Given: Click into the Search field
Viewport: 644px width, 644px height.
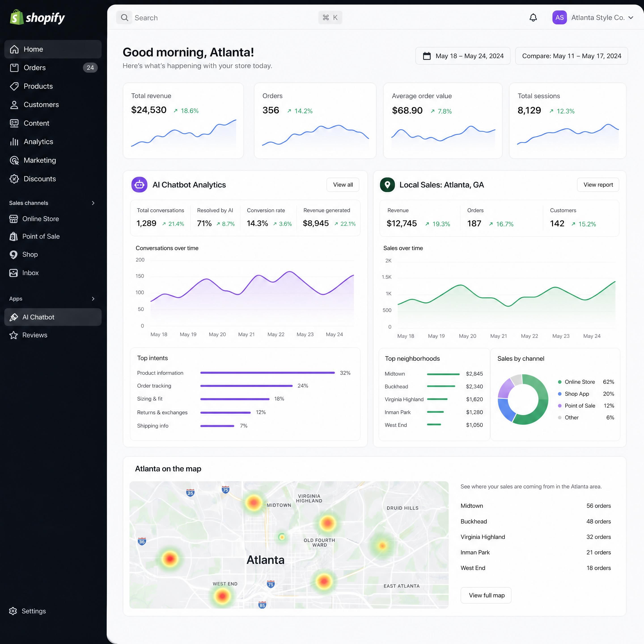Looking at the screenshot, I should 229,18.
